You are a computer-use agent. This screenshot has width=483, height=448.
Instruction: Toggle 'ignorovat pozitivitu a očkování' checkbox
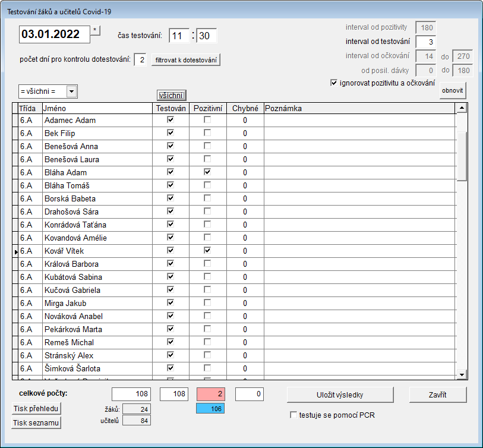pyautogui.click(x=334, y=83)
